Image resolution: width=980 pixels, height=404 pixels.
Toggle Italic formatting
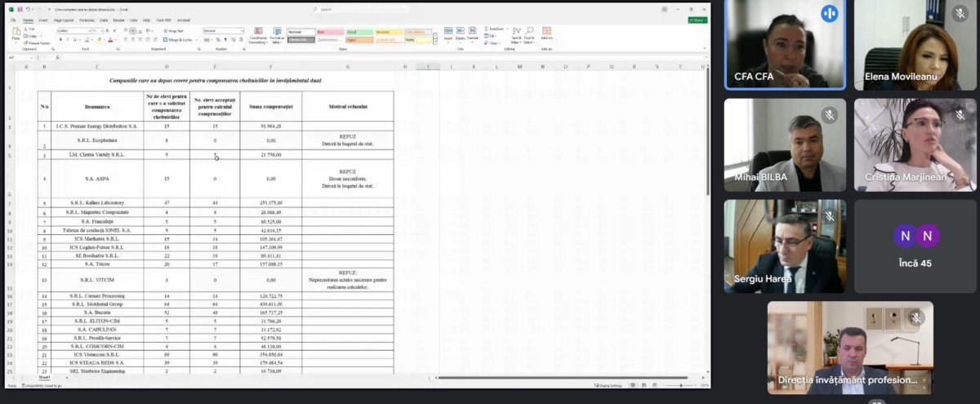[x=68, y=39]
